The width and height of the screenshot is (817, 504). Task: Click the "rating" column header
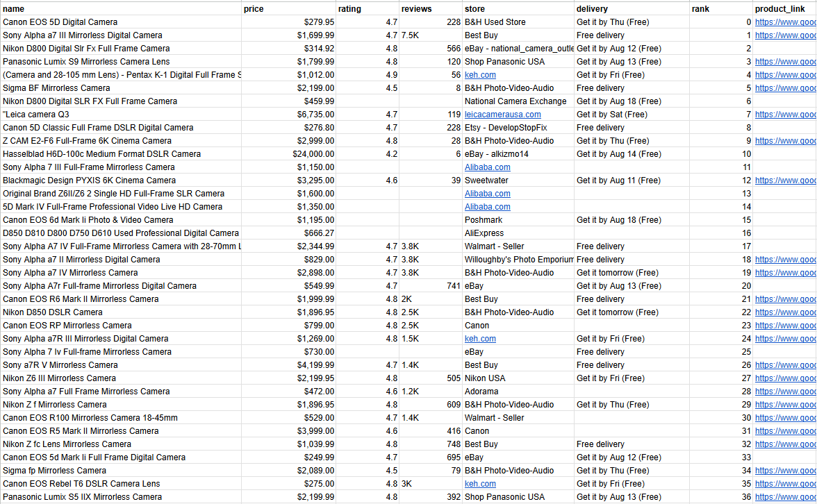pyautogui.click(x=367, y=9)
